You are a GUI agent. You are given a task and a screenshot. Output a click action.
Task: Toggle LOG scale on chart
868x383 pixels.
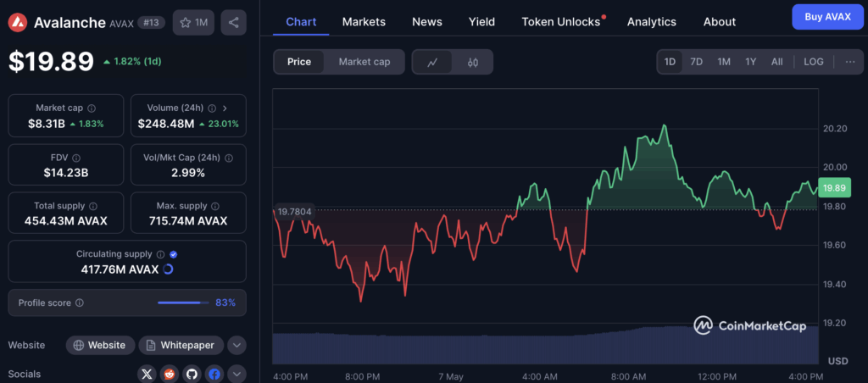(814, 62)
